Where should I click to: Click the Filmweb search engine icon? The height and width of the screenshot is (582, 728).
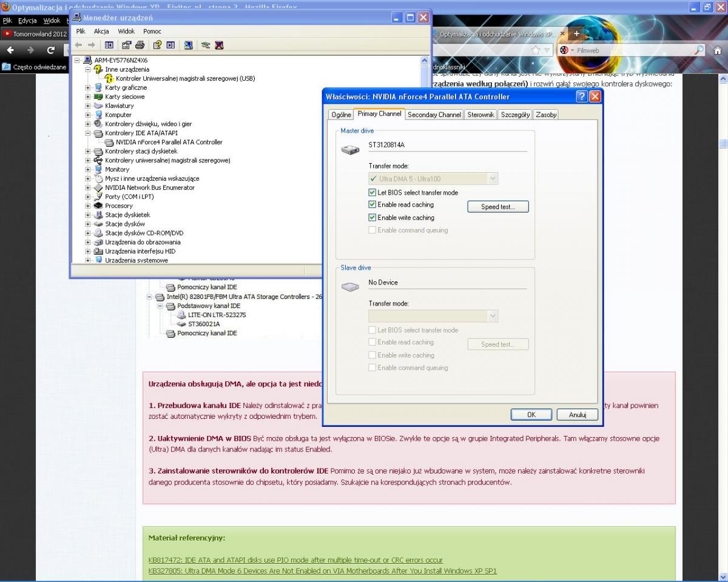[564, 50]
